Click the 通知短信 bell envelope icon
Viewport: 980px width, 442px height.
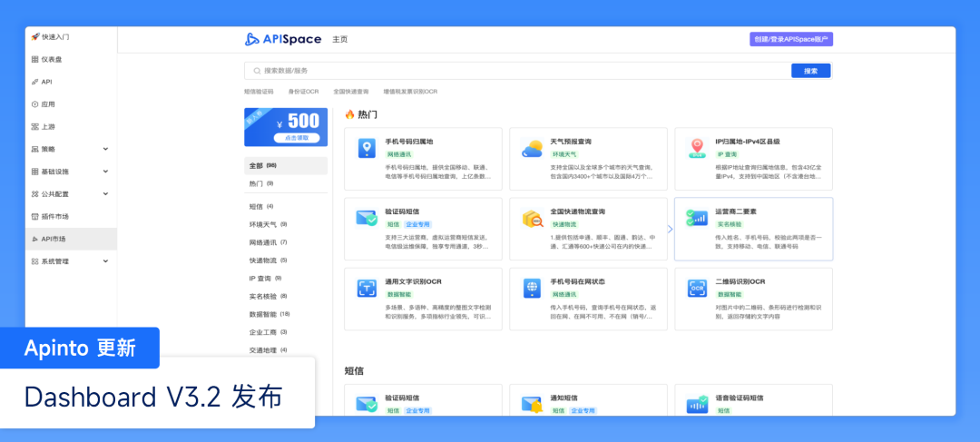coord(532,405)
